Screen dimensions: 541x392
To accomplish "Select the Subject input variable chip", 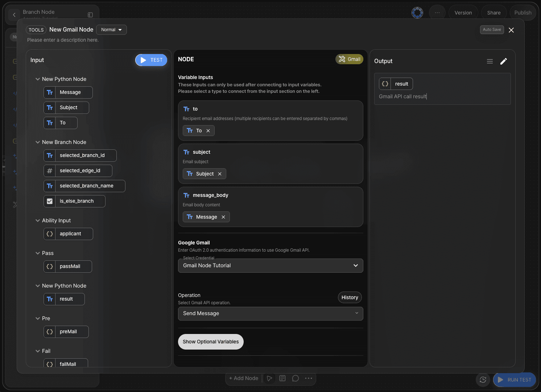I will [66, 108].
